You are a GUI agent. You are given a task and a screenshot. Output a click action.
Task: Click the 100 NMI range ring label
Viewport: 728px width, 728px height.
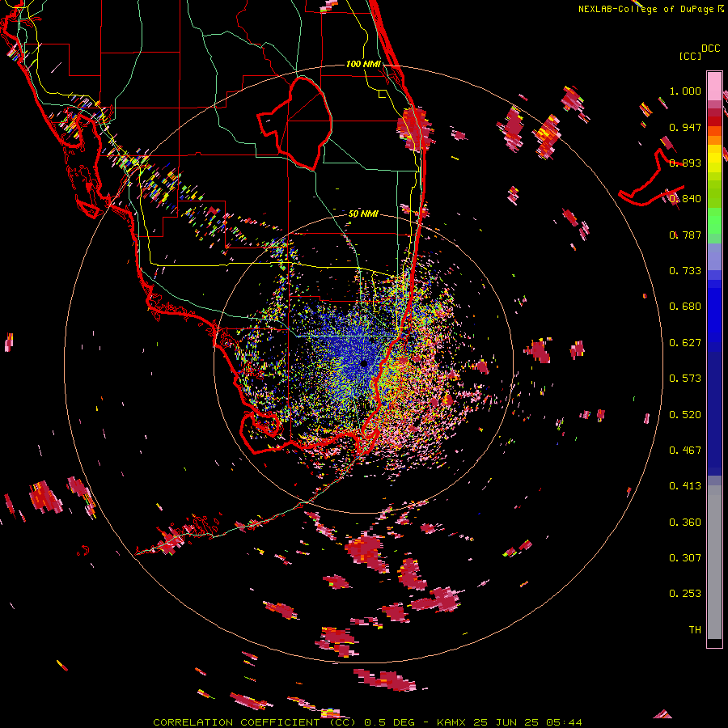point(363,64)
